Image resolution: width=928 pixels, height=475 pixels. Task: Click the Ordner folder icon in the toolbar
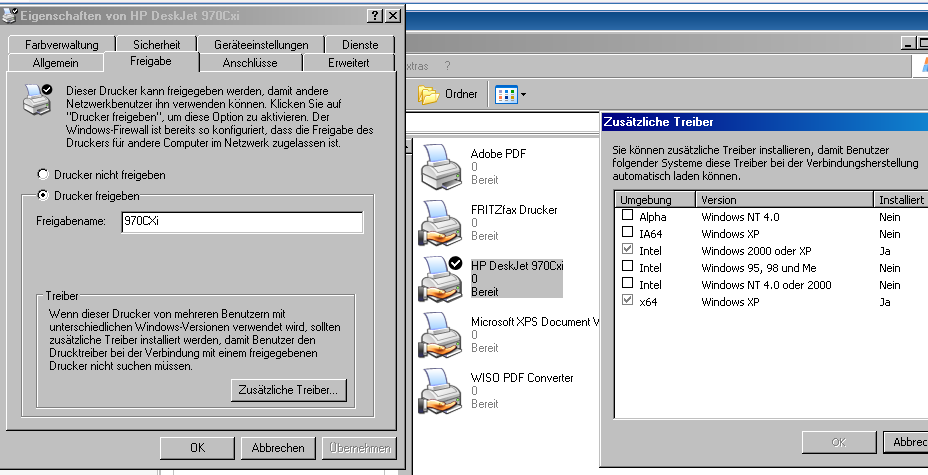pyautogui.click(x=428, y=94)
